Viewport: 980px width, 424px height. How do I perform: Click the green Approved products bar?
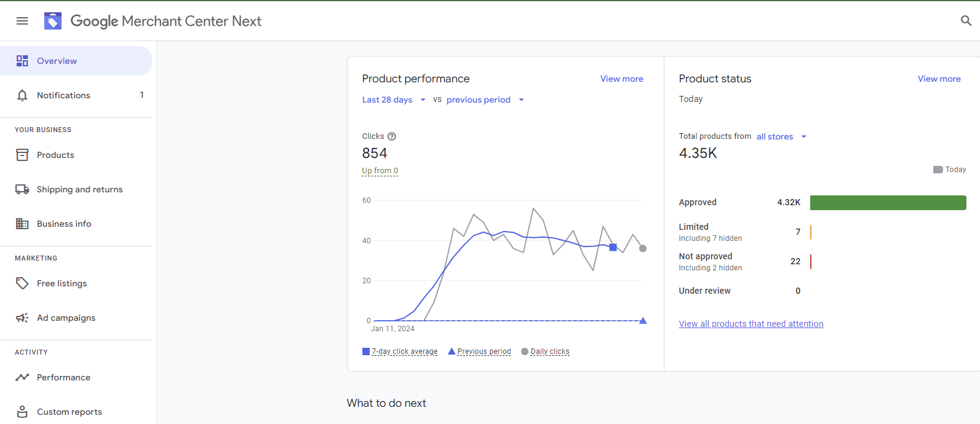click(x=888, y=203)
